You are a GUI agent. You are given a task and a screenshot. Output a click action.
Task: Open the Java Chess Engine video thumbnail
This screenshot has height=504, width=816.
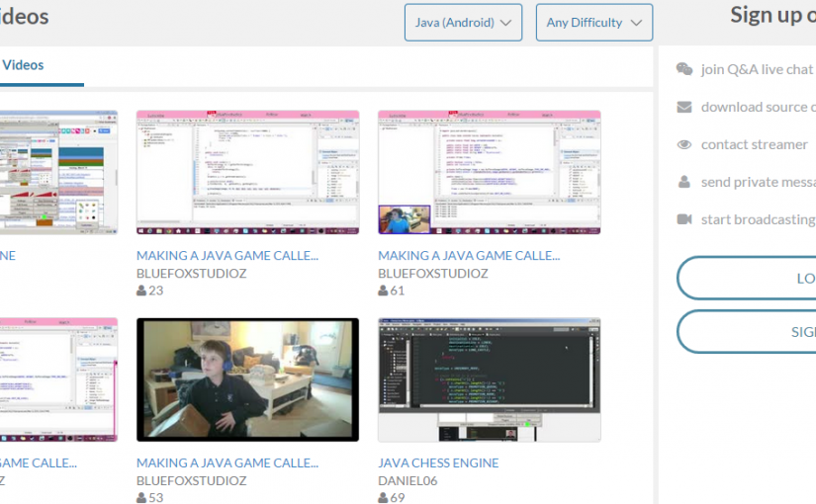tap(490, 379)
